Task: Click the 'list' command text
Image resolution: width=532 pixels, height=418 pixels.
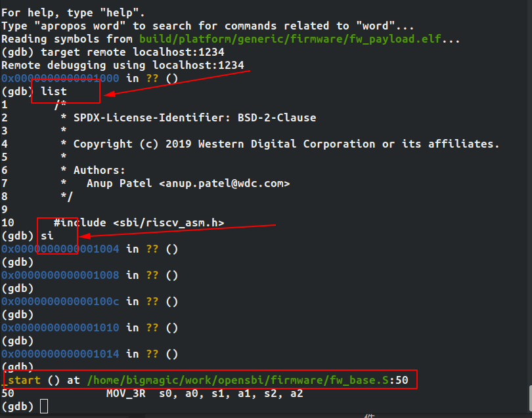Action: pos(53,92)
